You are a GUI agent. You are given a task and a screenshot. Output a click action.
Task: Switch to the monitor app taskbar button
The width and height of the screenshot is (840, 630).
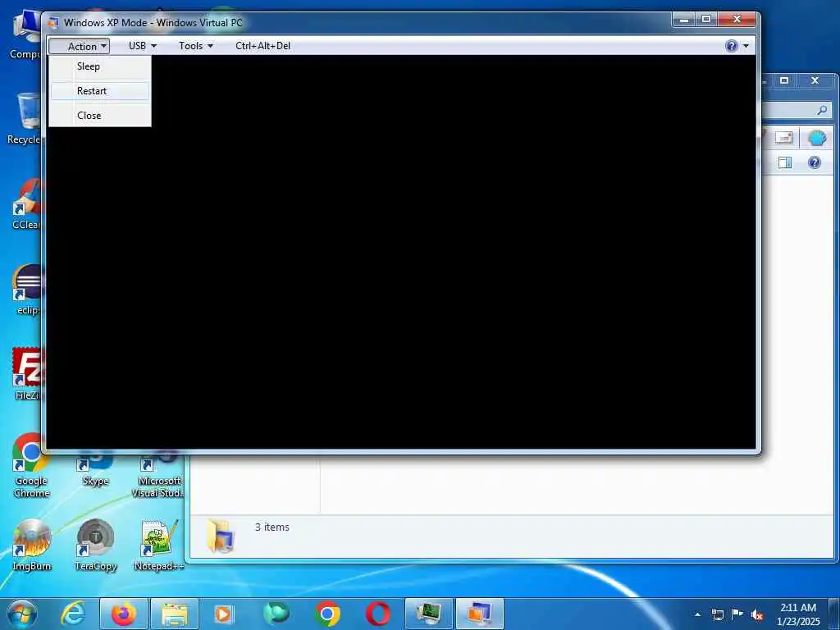pos(428,614)
